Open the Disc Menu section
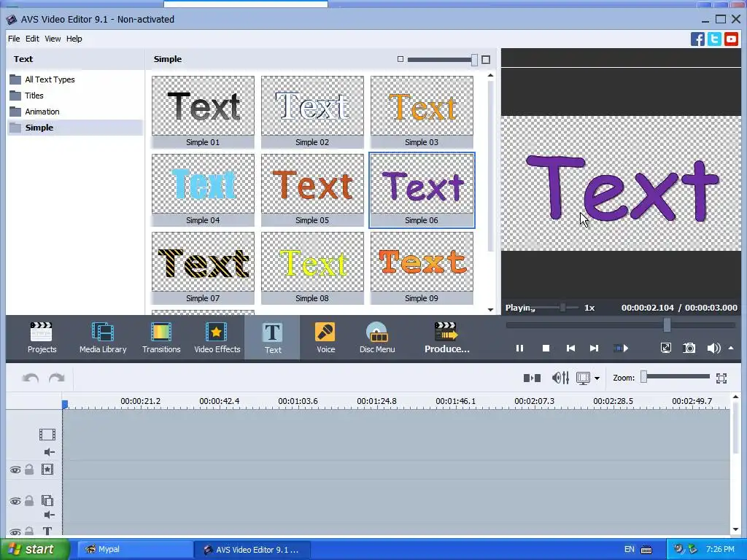 point(377,338)
